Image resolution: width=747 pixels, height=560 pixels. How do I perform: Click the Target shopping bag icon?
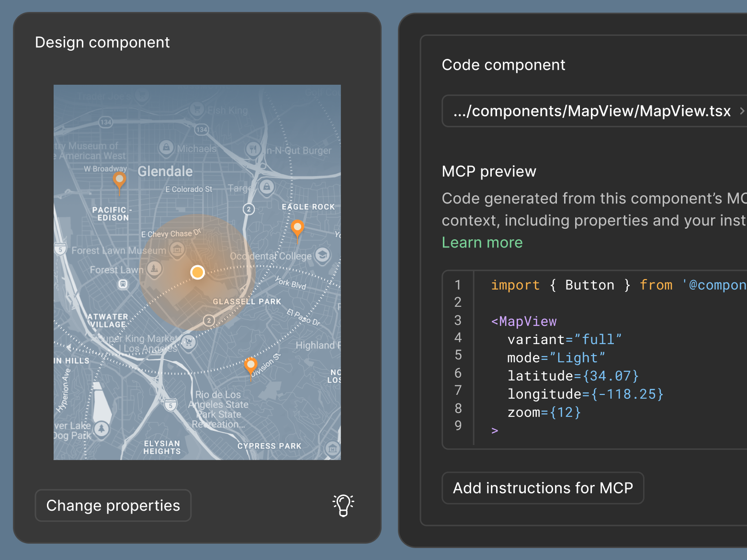point(267,187)
